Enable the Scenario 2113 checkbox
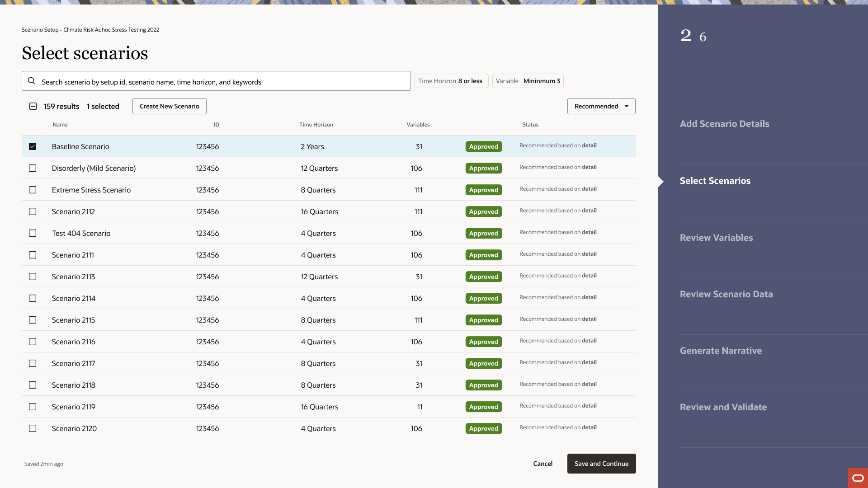The image size is (868, 488). point(33,277)
